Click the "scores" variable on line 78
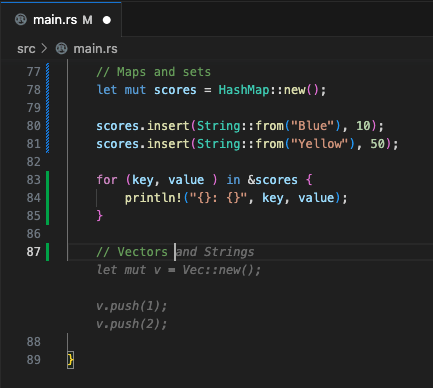 click(x=175, y=90)
